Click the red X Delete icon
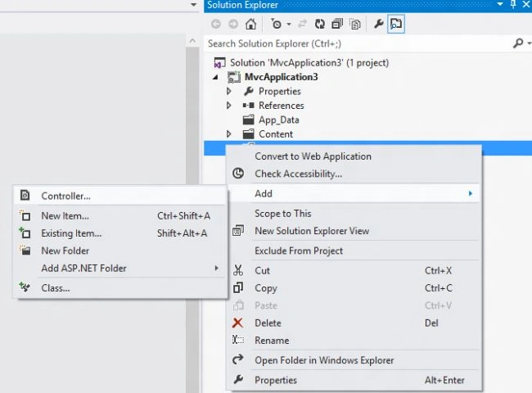 (x=238, y=323)
